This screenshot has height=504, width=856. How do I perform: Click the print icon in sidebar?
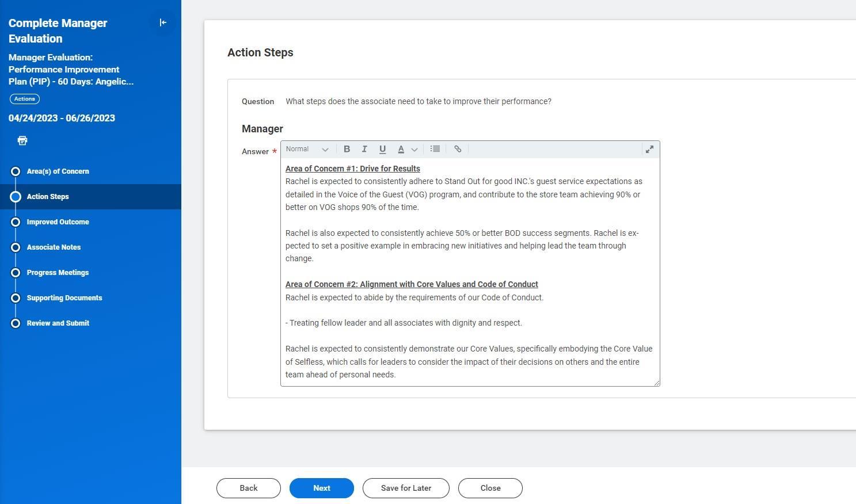point(22,140)
